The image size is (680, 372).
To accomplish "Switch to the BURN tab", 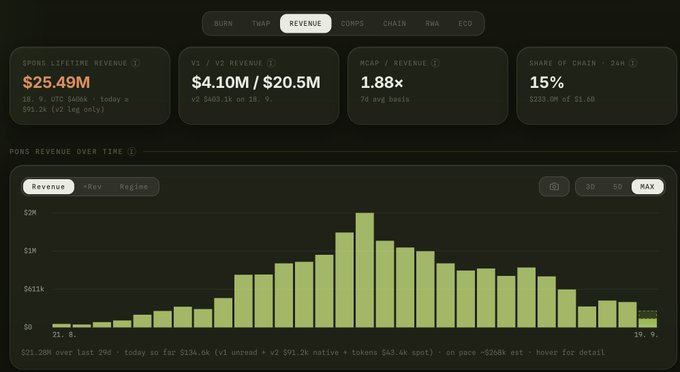I will click(x=223, y=23).
